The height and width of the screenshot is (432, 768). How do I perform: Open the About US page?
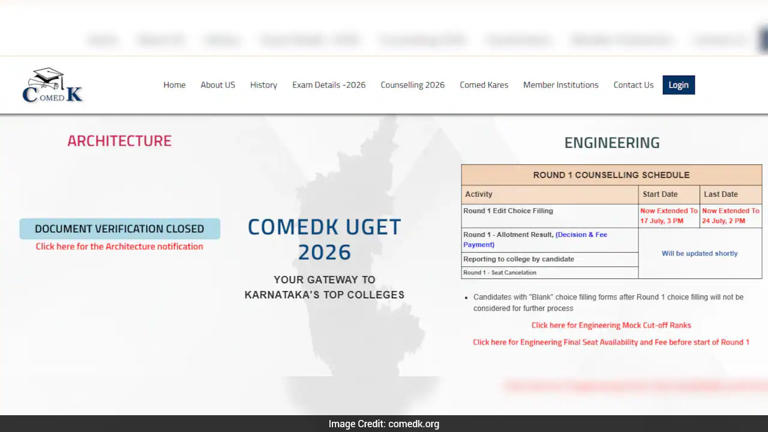[x=217, y=85]
